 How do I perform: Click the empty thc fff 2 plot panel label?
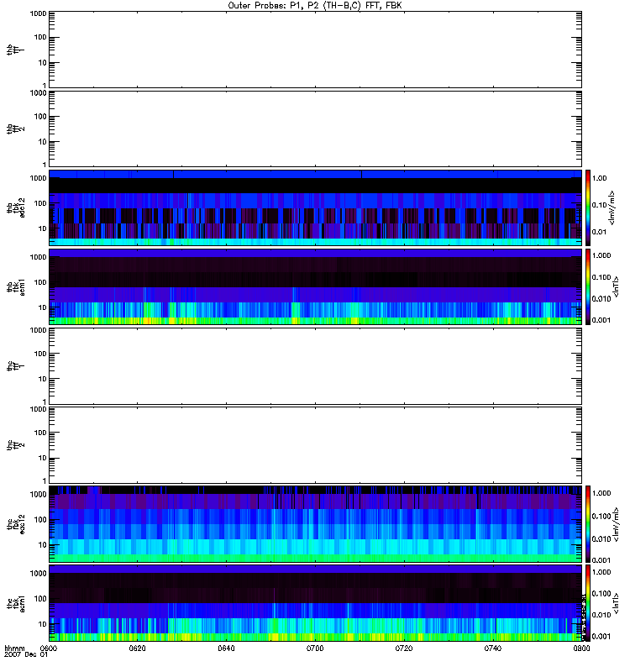click(x=16, y=445)
